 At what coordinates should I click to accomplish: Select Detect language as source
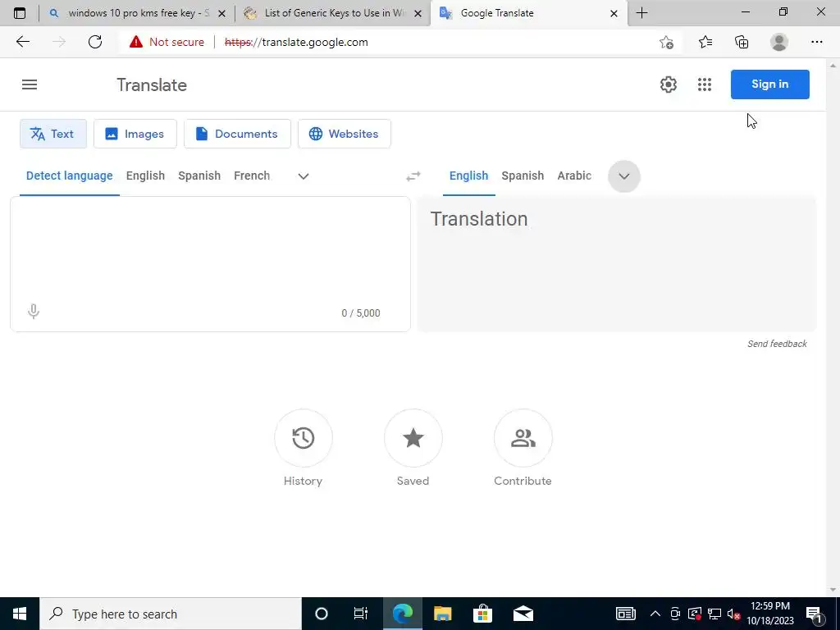(70, 176)
